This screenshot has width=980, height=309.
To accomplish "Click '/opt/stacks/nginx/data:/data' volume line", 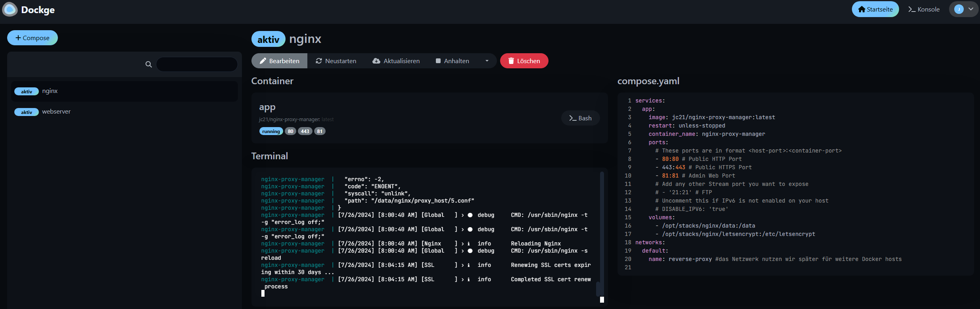I will 705,226.
